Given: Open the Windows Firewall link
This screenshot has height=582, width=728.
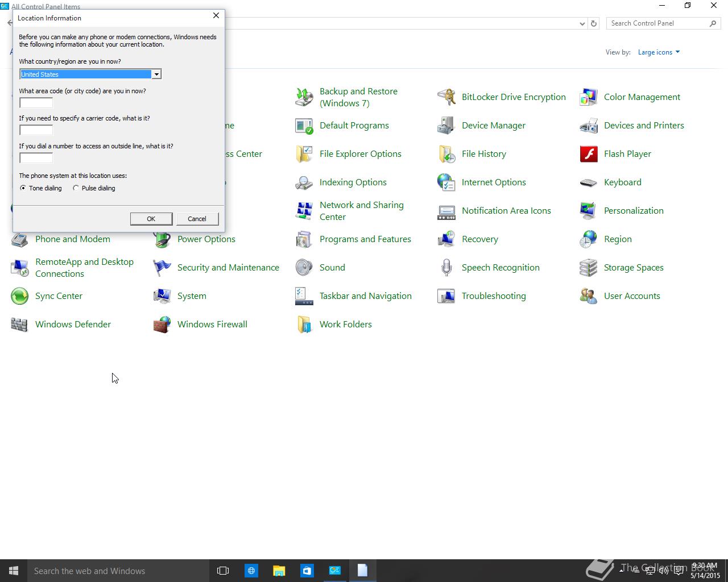Looking at the screenshot, I should 212,325.
